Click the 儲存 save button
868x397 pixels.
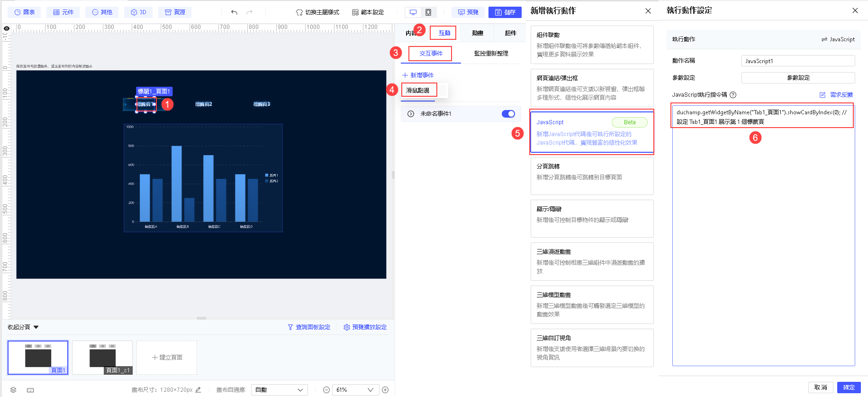click(505, 12)
